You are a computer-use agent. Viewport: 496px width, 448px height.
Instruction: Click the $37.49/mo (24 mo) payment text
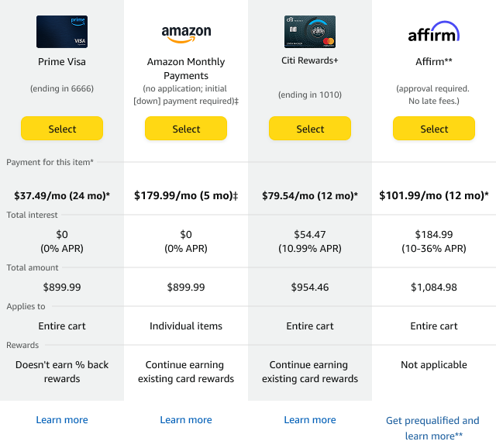pos(62,196)
